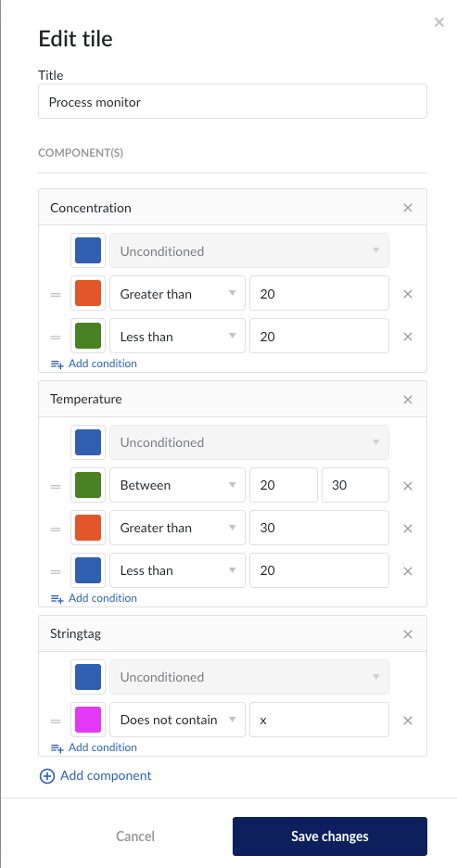457x868 pixels.
Task: Delete Concentration 'Greater than 20' condition
Action: pos(408,294)
